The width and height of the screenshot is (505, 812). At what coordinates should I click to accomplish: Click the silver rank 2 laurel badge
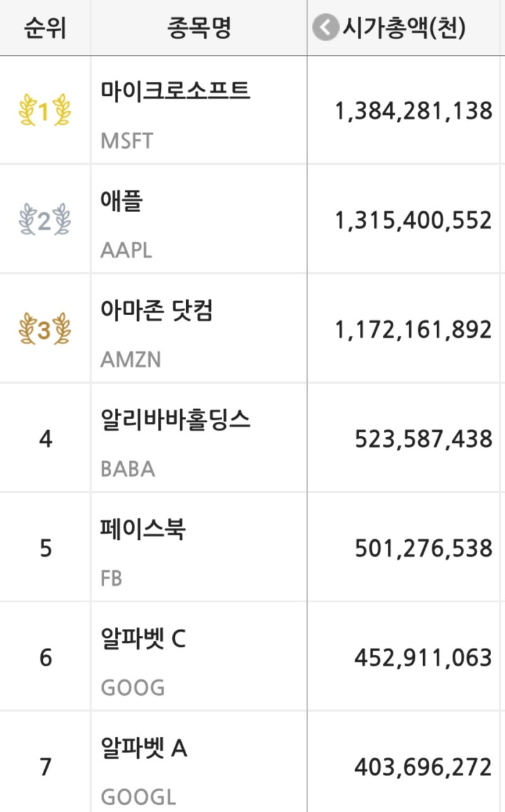44,220
